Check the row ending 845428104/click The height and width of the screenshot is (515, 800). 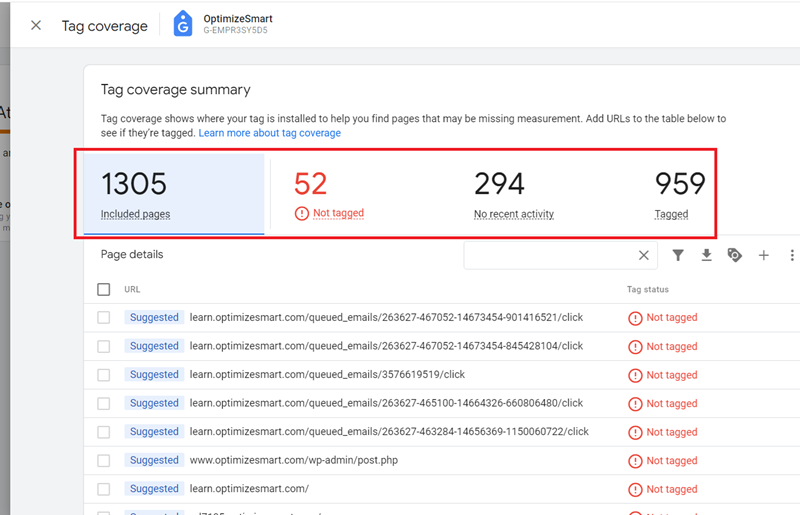pos(104,346)
